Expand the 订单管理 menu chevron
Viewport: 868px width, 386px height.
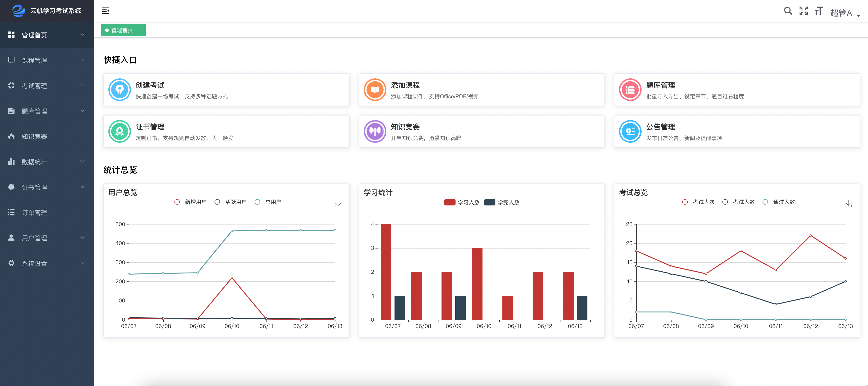82,212
